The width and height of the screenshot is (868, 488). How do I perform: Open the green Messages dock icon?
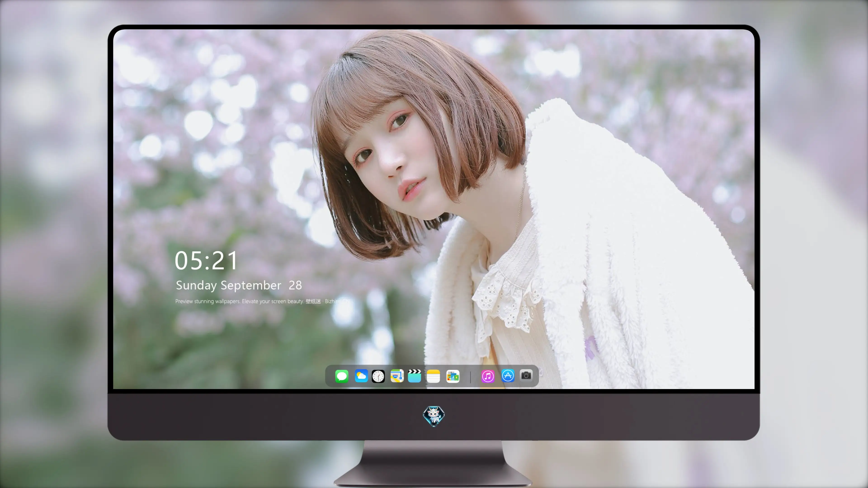click(x=342, y=376)
